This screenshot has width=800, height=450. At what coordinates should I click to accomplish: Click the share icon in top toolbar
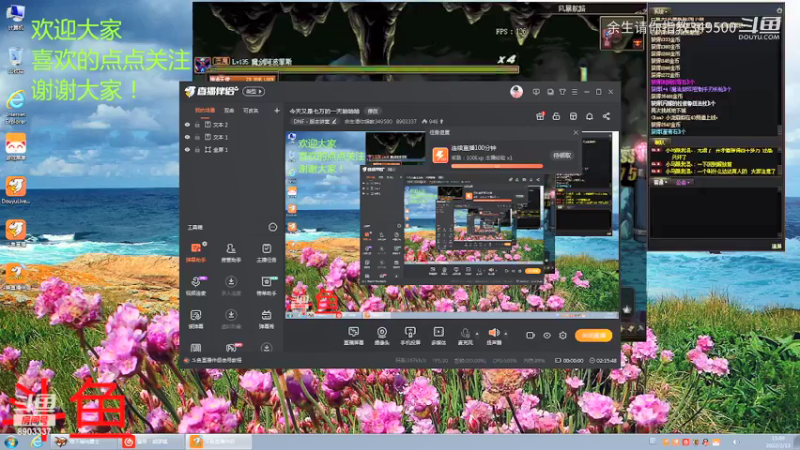(x=606, y=116)
